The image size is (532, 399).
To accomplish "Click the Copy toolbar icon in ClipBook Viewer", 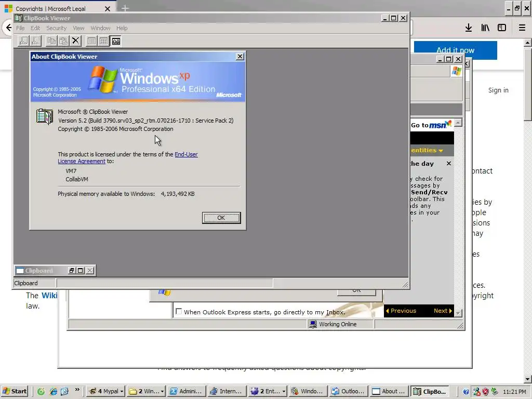I will coord(51,41).
